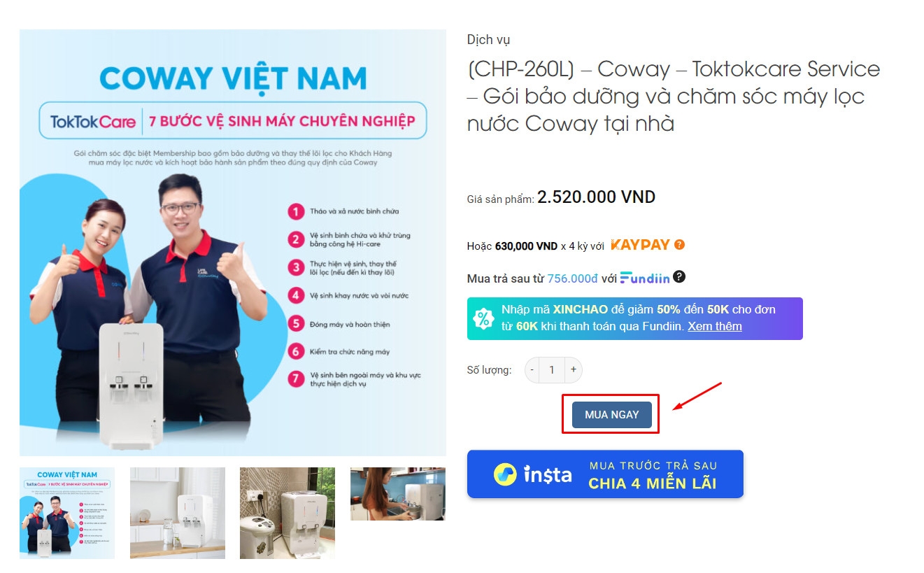
Task: Decrease quantity with the minus button
Action: point(532,369)
